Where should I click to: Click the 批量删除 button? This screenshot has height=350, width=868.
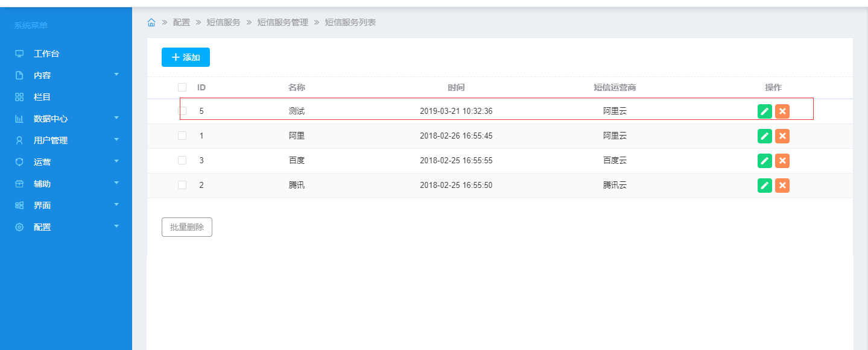tap(187, 227)
